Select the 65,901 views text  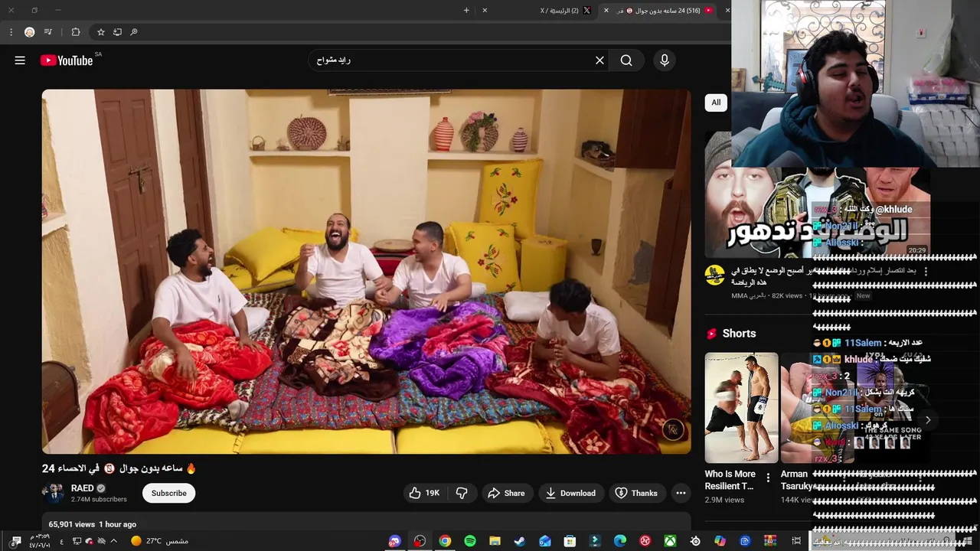[72, 524]
